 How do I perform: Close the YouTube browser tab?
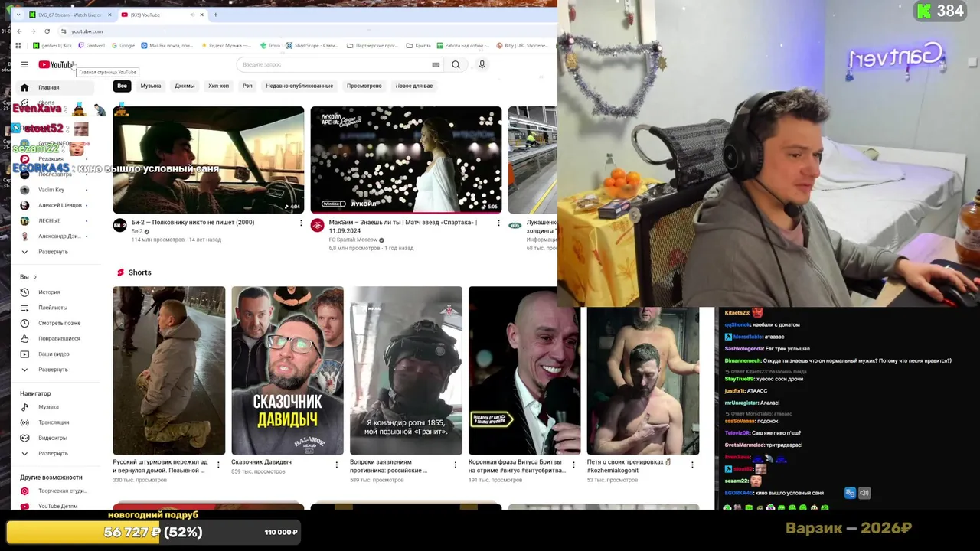click(x=203, y=15)
